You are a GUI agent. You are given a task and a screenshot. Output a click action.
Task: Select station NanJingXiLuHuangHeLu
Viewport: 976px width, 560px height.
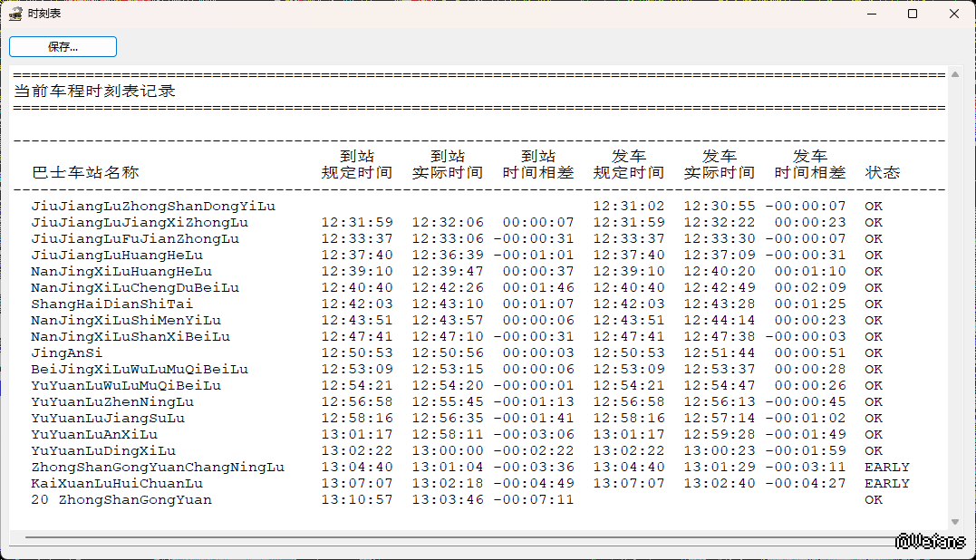[121, 271]
